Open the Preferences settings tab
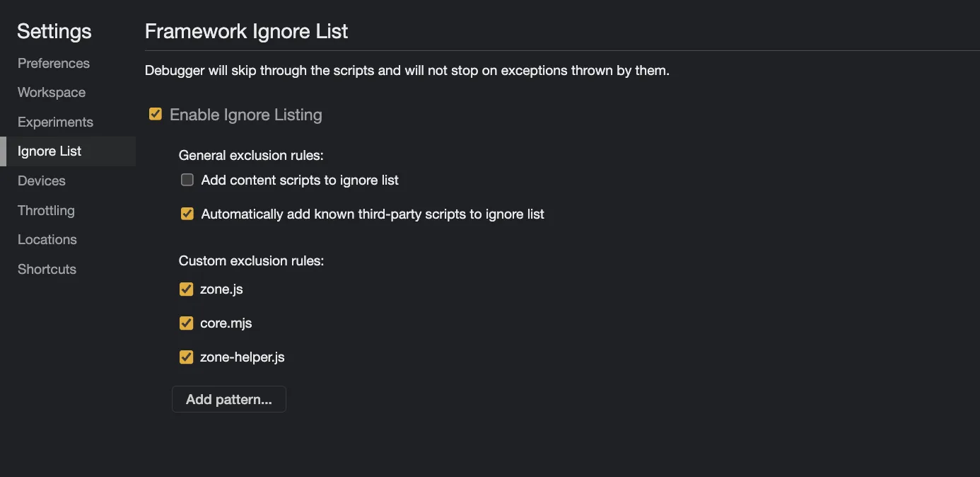The image size is (980, 477). 54,63
